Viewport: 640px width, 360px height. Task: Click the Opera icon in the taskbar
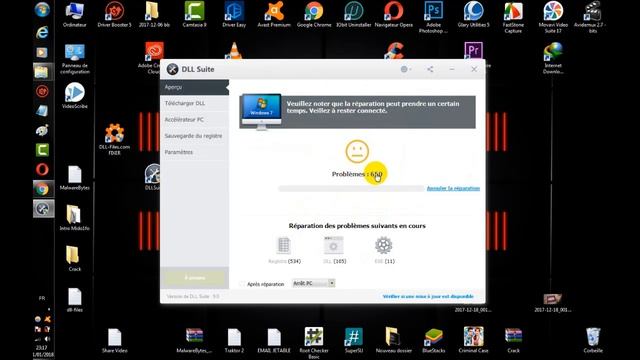point(42,169)
